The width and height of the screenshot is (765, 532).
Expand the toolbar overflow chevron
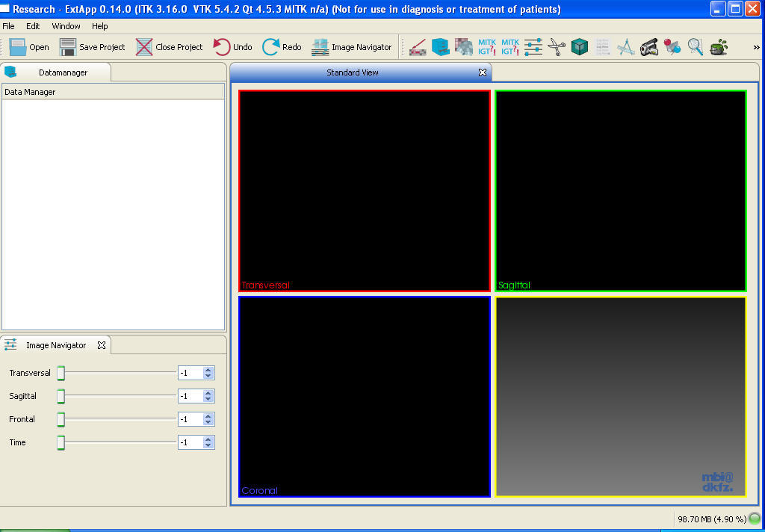(756, 47)
